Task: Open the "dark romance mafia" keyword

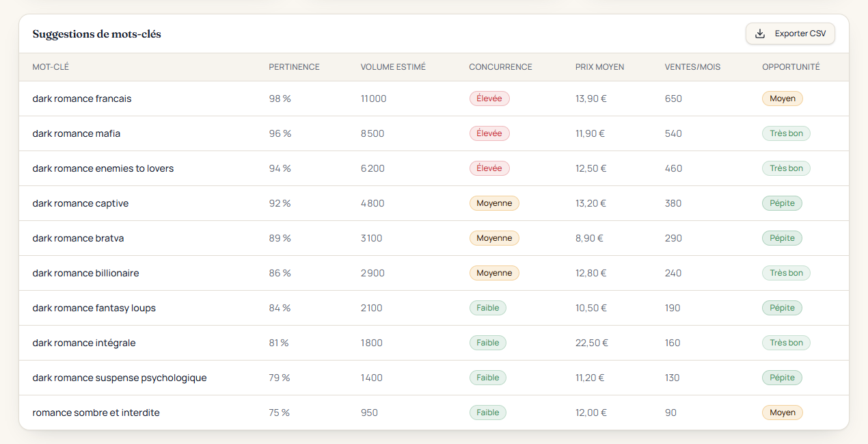Action: (77, 133)
